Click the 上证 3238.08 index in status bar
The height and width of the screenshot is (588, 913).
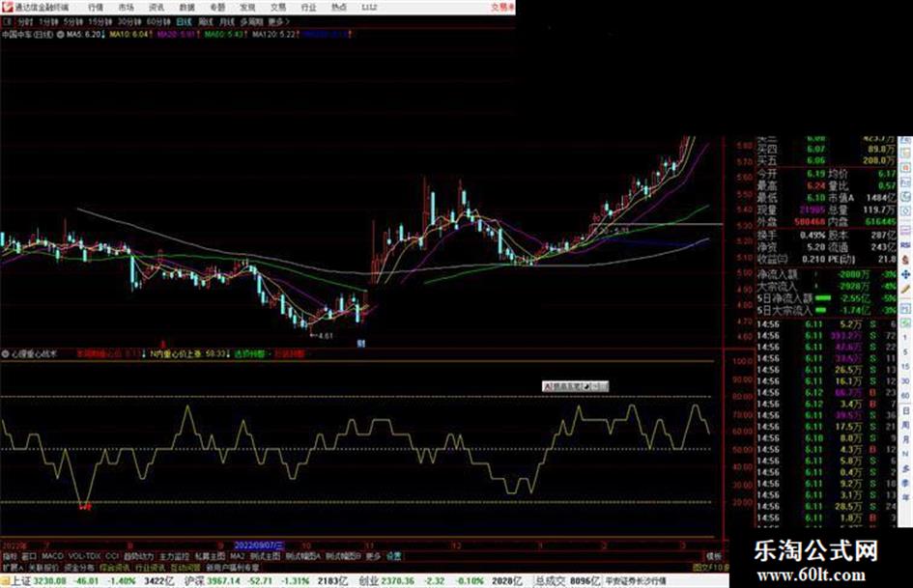tap(39, 581)
